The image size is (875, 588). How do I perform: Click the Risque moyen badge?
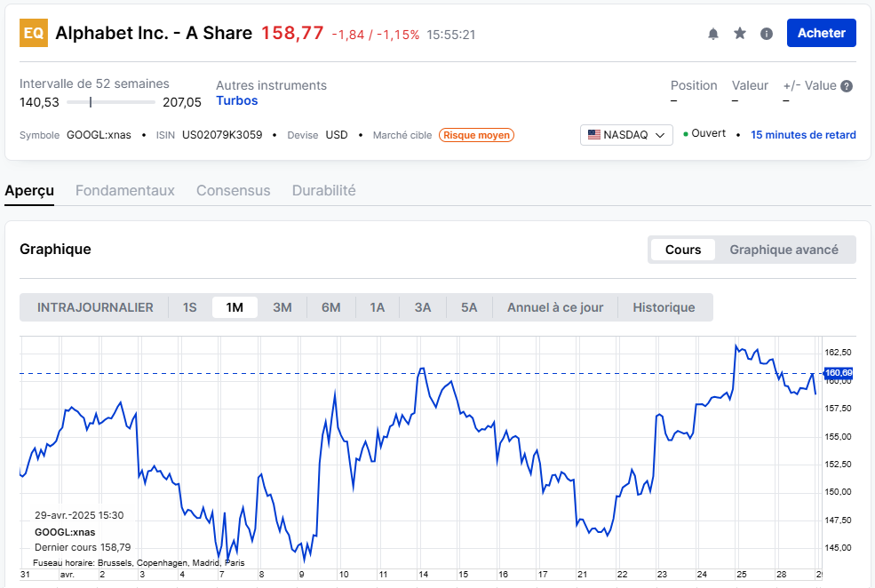point(477,135)
